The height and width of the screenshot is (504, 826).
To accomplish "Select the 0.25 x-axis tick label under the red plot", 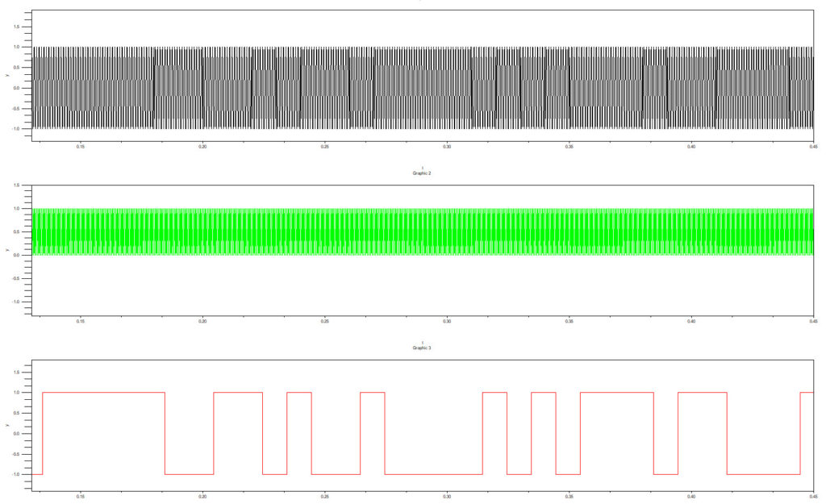I will pos(324,496).
